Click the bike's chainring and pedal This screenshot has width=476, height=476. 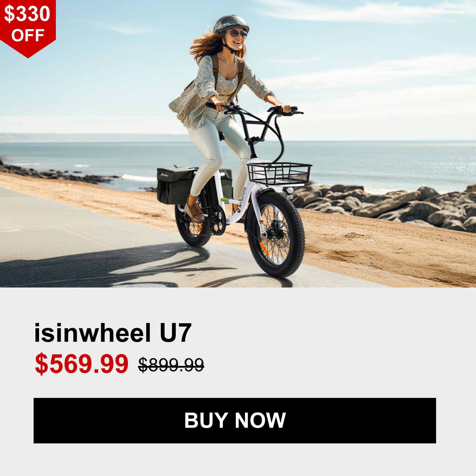point(218,220)
